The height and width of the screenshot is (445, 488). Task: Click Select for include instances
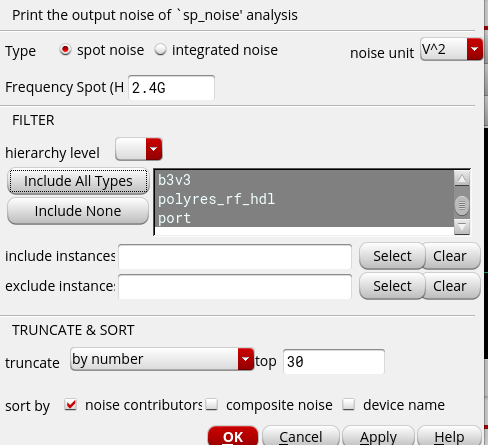click(x=392, y=256)
